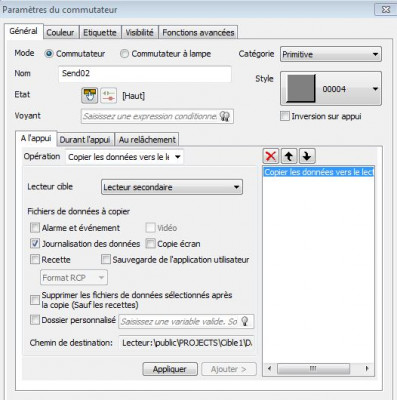Click the Dossier personnalisé variable input field

coord(186,321)
